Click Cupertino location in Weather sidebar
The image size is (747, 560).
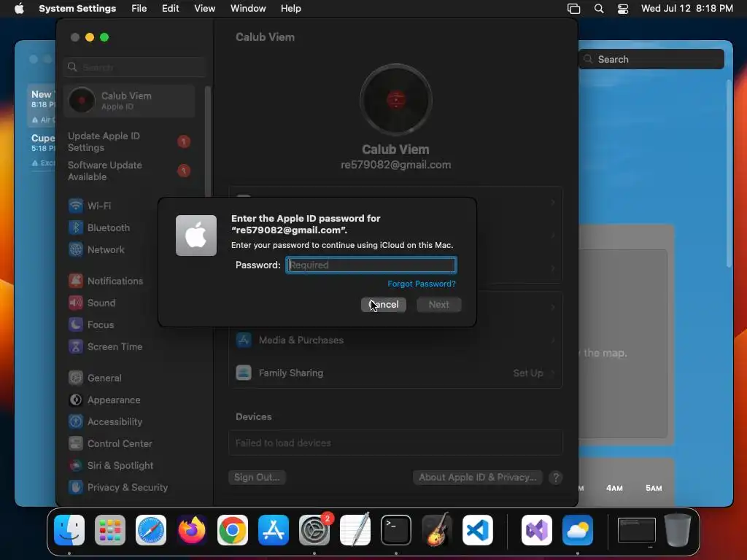pyautogui.click(x=42, y=150)
